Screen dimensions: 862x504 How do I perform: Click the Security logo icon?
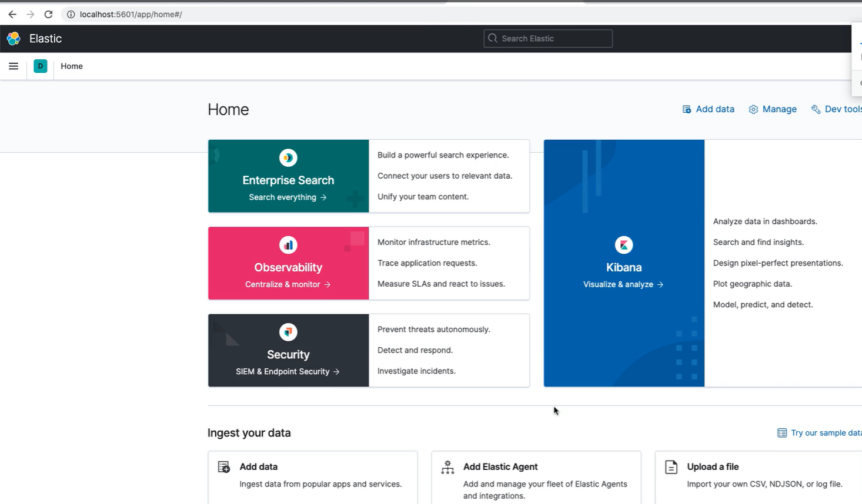tap(288, 332)
